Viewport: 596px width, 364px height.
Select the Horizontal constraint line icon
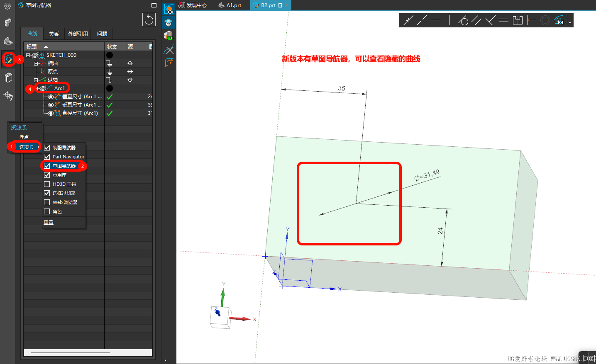tap(436, 20)
